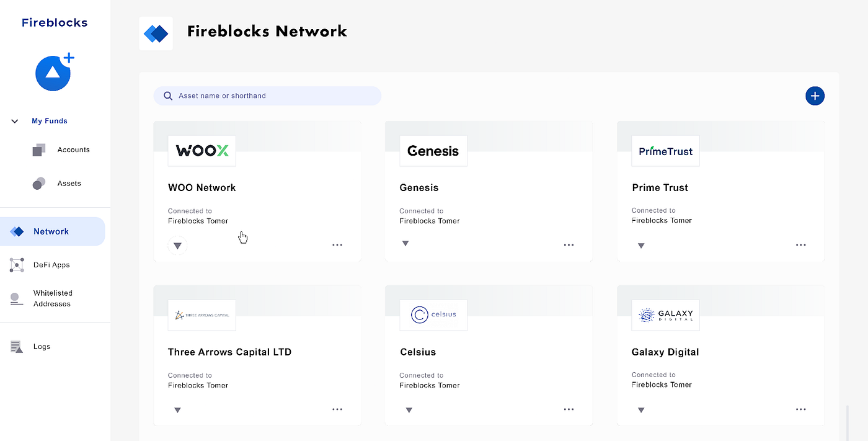Click the Fireblocks Network header logo

(156, 33)
